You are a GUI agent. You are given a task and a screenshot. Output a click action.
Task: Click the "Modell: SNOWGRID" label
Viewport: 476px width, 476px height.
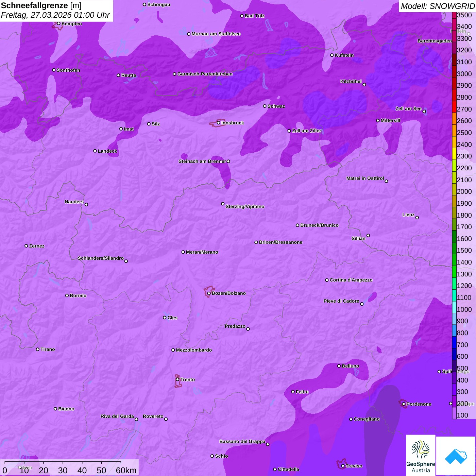[438, 6]
